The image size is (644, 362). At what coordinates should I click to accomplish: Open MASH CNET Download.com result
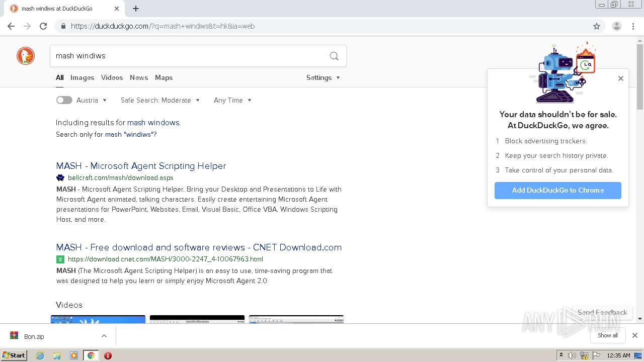(199, 247)
